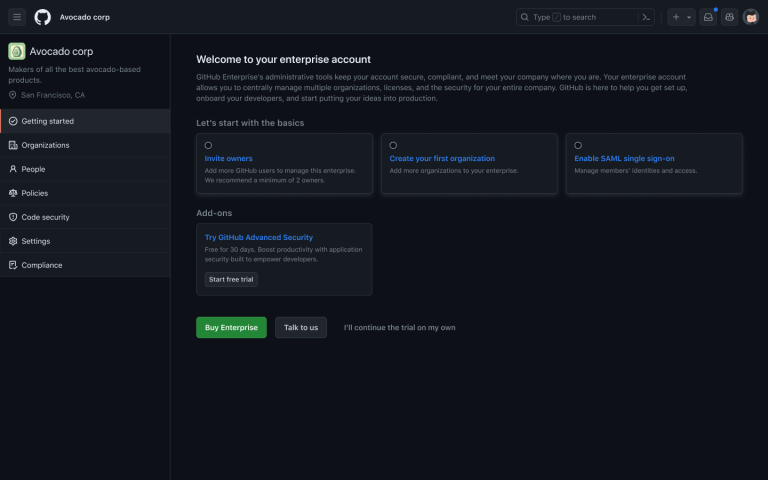The width and height of the screenshot is (768, 480).
Task: Open the command palette icon
Action: (x=647, y=17)
